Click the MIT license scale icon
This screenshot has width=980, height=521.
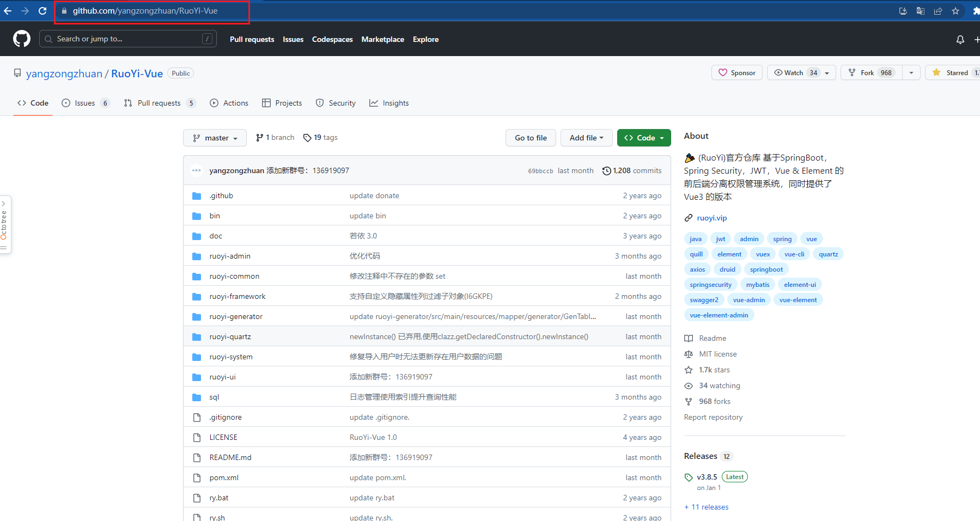click(689, 354)
